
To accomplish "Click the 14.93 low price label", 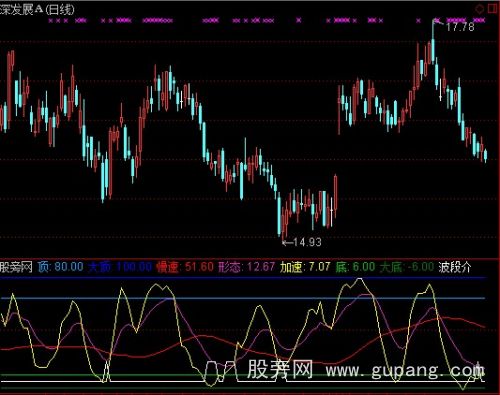I will click(x=307, y=242).
